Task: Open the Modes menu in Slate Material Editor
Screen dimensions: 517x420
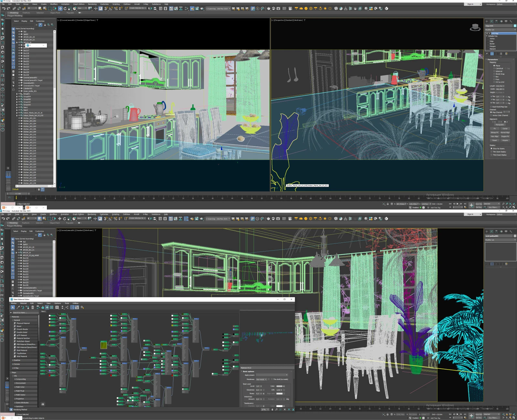Action: tap(14, 303)
